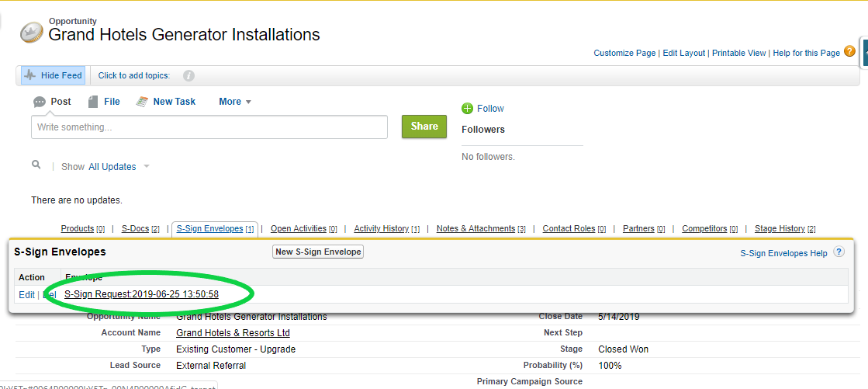The height and width of the screenshot is (389, 868).
Task: Open Printable View link
Action: (x=739, y=54)
